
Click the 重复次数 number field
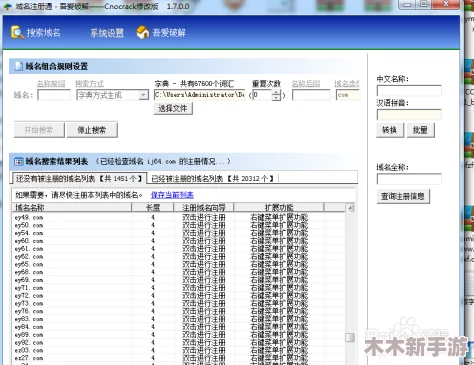tap(262, 95)
